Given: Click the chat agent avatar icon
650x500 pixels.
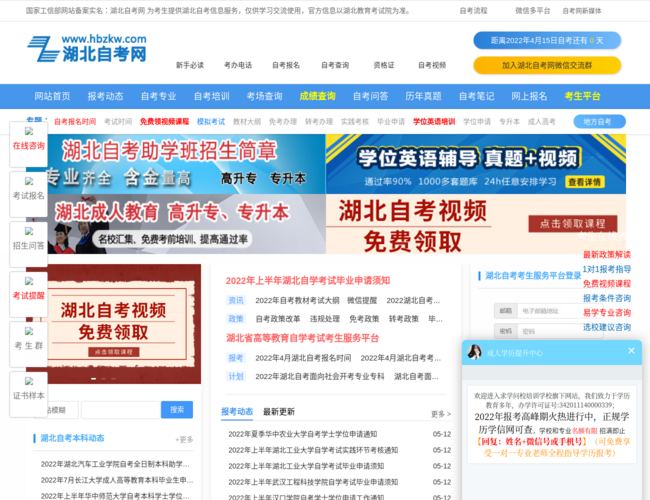Looking at the screenshot, I should pos(474,352).
